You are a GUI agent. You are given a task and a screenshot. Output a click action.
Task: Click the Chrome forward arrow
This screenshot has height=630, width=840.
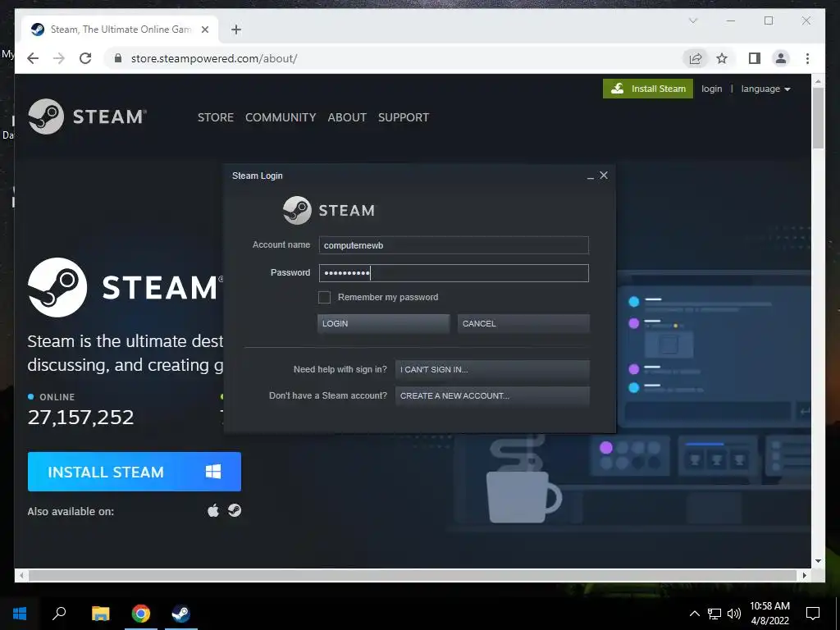[59, 58]
